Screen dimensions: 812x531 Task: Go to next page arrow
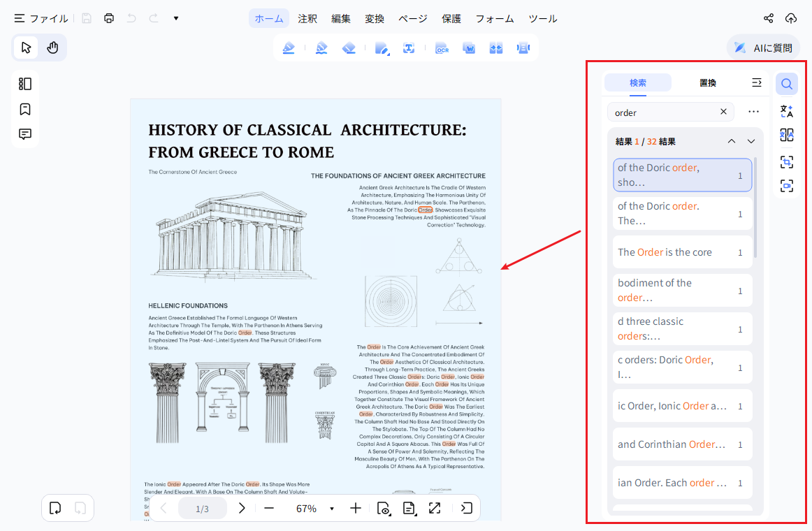pos(241,508)
